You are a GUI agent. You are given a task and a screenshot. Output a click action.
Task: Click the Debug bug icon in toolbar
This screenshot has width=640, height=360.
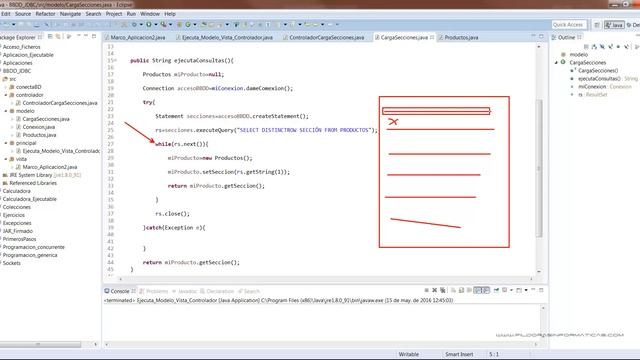(134, 24)
